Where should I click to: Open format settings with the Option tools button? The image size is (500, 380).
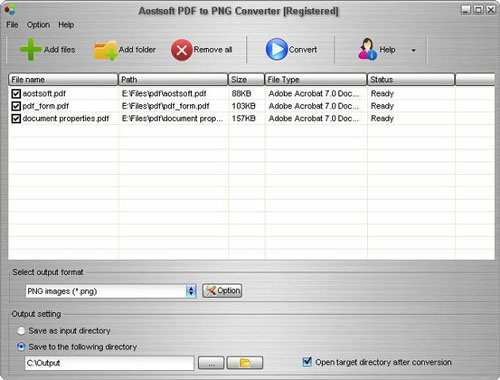[x=222, y=291]
